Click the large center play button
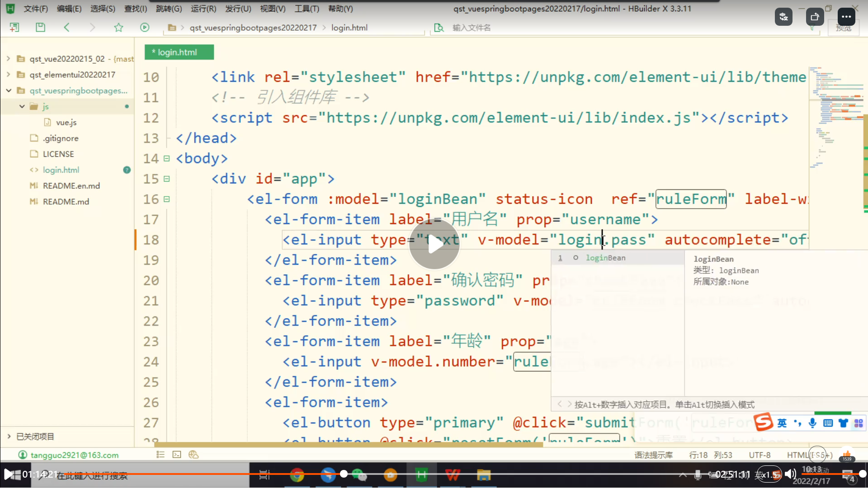 click(x=434, y=244)
